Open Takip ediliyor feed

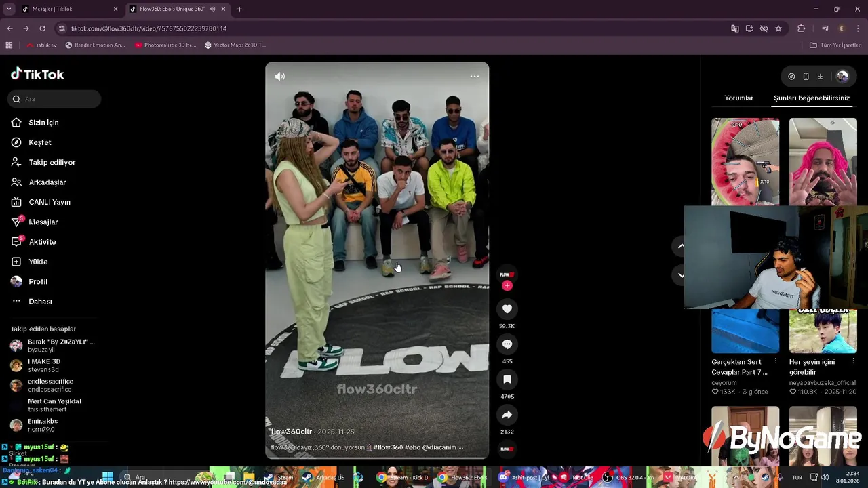tap(43, 163)
